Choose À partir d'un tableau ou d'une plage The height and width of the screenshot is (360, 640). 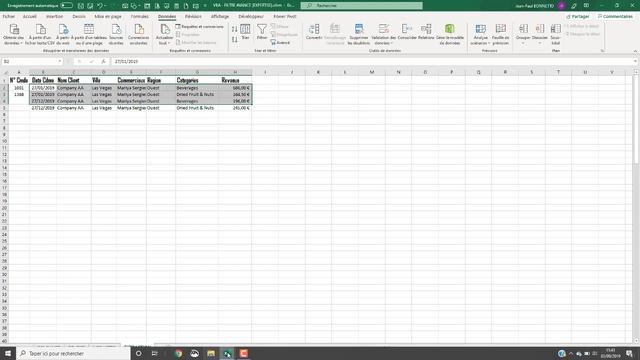click(89, 34)
